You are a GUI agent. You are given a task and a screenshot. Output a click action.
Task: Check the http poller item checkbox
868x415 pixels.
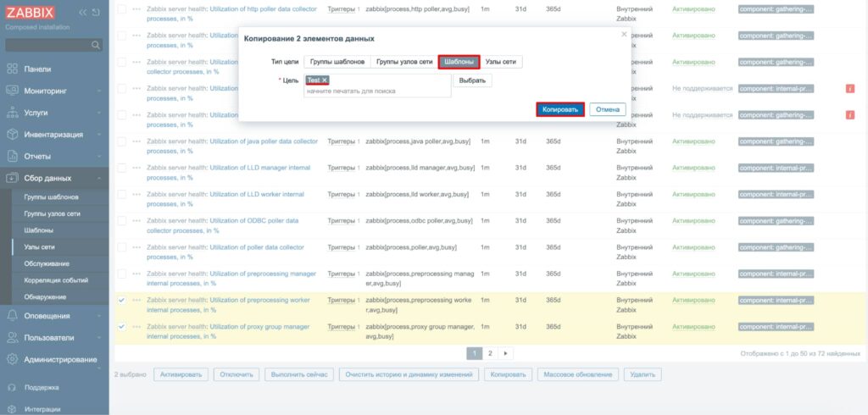[122, 9]
